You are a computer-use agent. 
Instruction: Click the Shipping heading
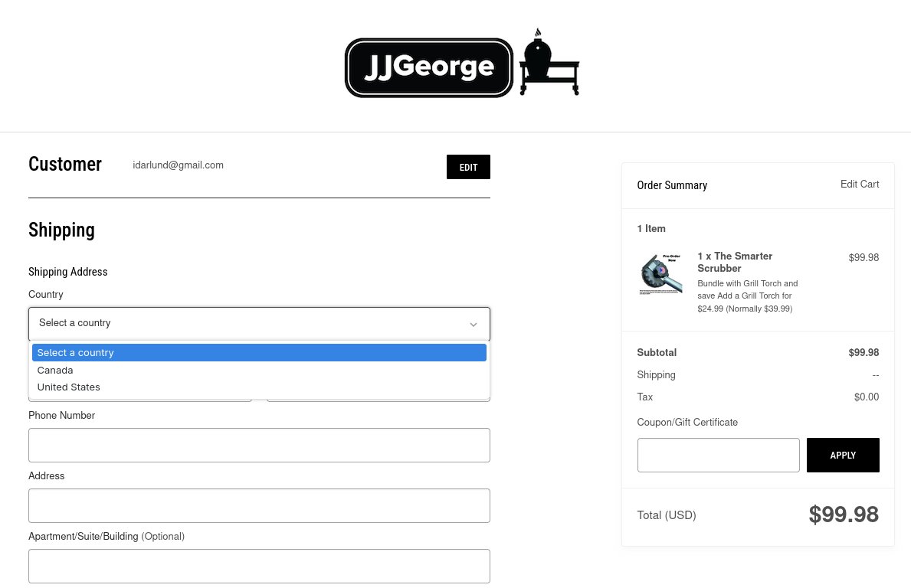pyautogui.click(x=61, y=230)
